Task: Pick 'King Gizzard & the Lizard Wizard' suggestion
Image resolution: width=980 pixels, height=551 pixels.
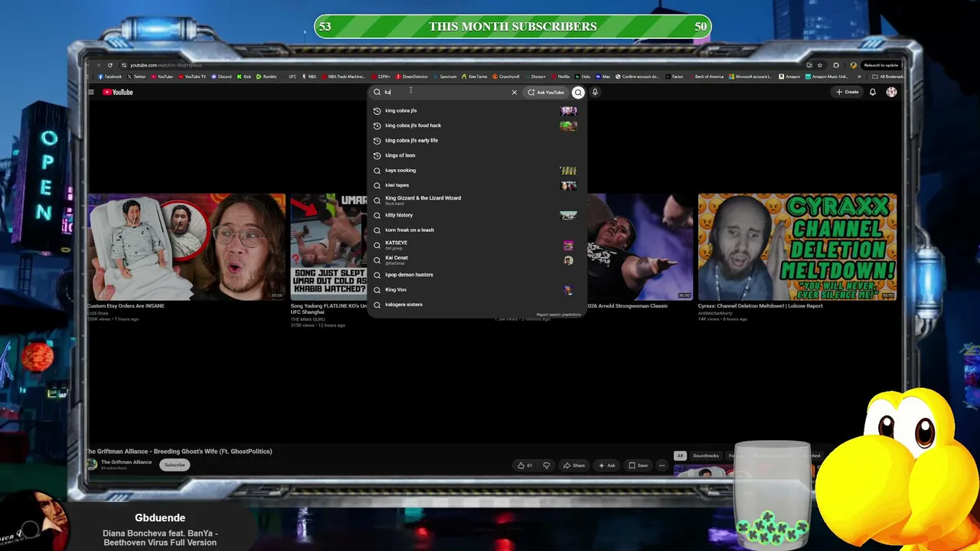Action: [476, 200]
